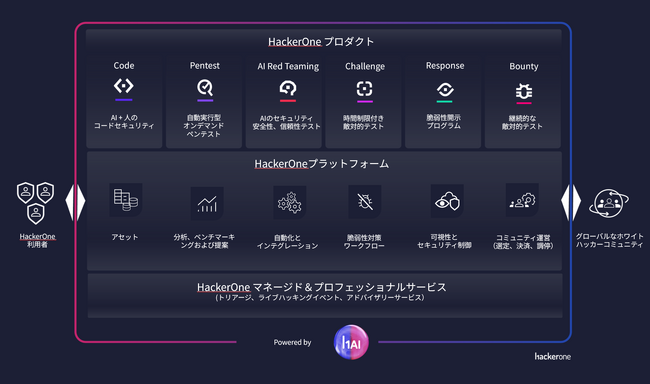This screenshot has height=384, width=650.
Task: Click the 自動実行型オンデマンドペンテスト description
Action: pyautogui.click(x=204, y=126)
